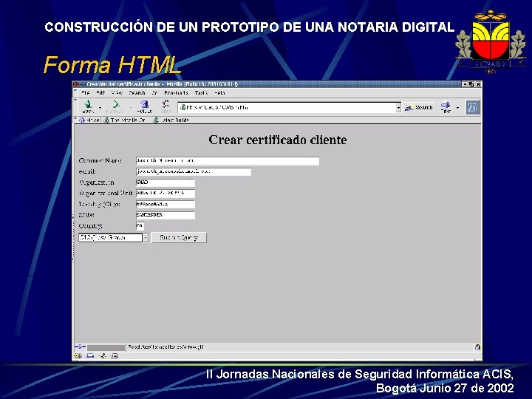Click the sidebar grippy on left edge
This screenshot has width=532, height=399.
click(73, 237)
